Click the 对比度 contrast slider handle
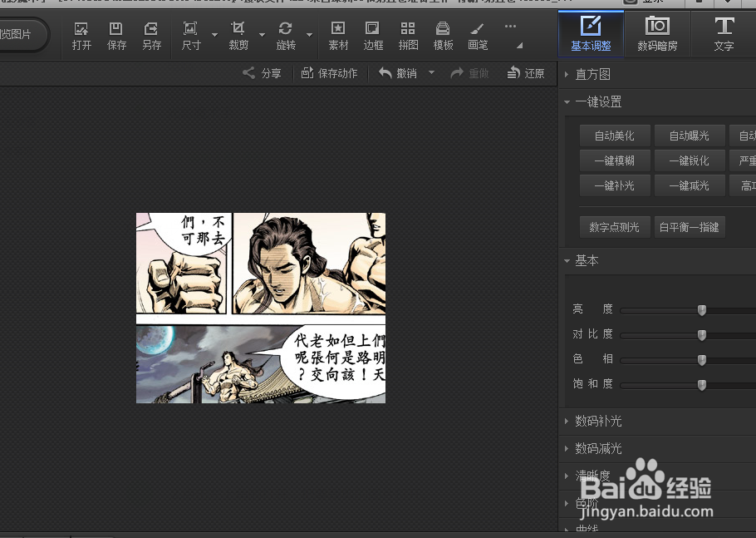 (x=702, y=335)
